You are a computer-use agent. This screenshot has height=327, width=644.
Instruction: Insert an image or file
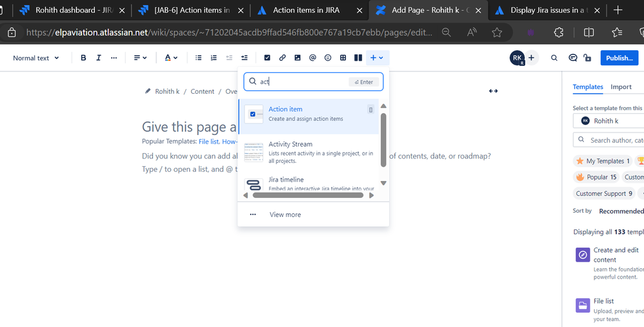[x=297, y=58]
